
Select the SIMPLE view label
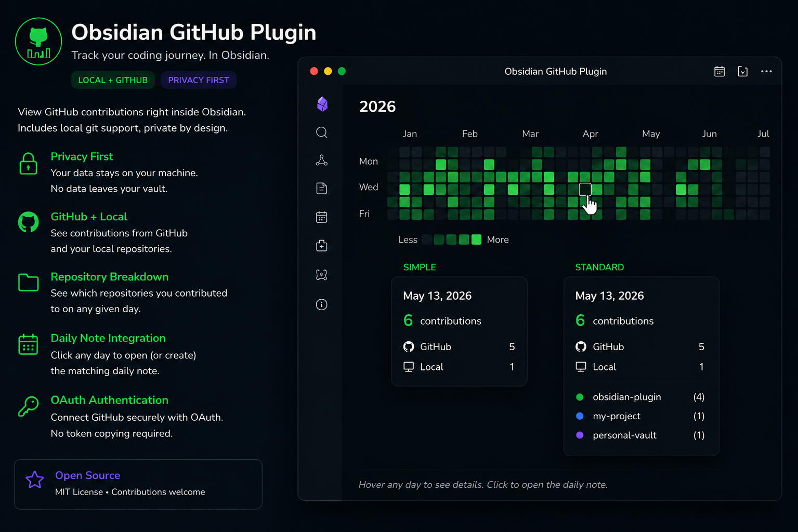coord(420,267)
